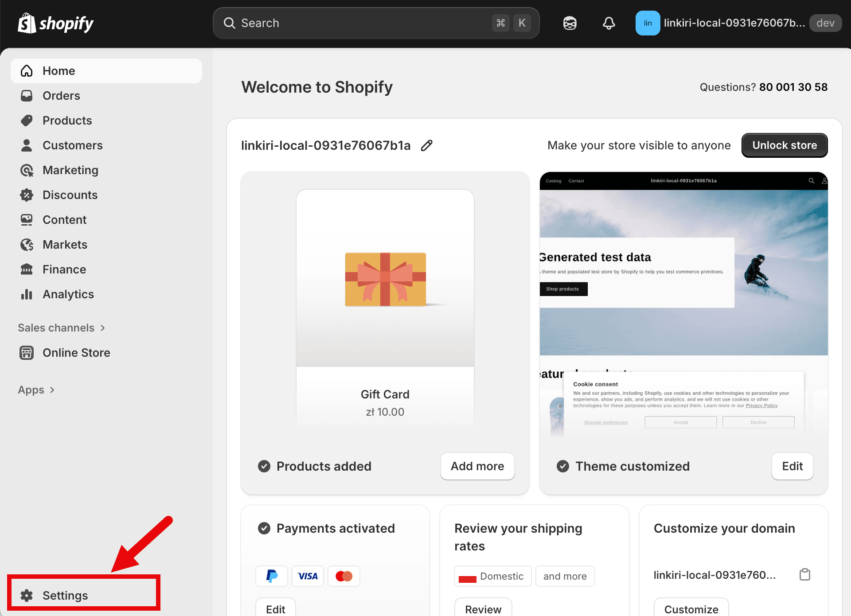851x616 pixels.
Task: Click the Discounts badge icon
Action: click(x=27, y=195)
